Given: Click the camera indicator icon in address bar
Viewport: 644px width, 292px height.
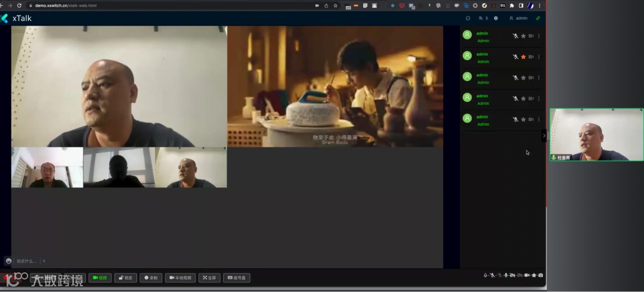Looking at the screenshot, I should point(317,5).
